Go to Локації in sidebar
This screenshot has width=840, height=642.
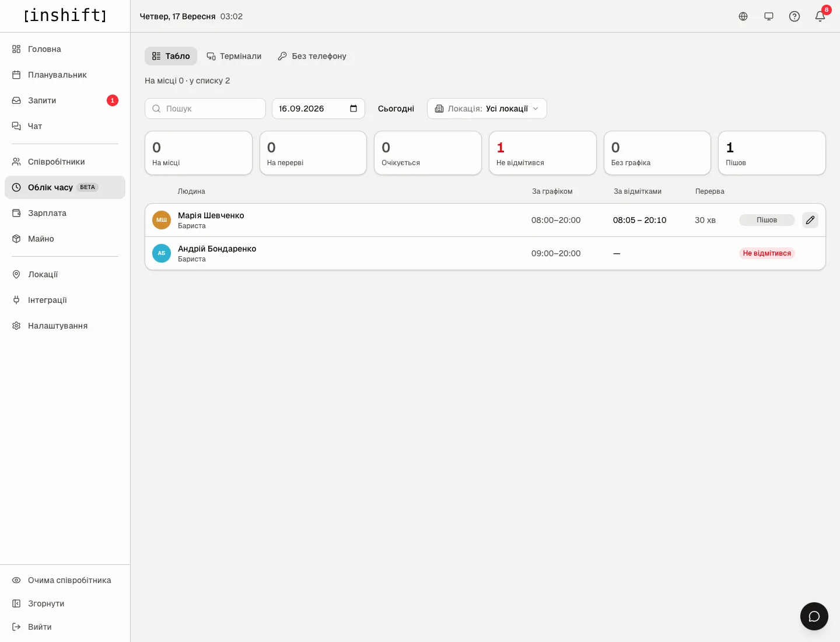[65, 274]
